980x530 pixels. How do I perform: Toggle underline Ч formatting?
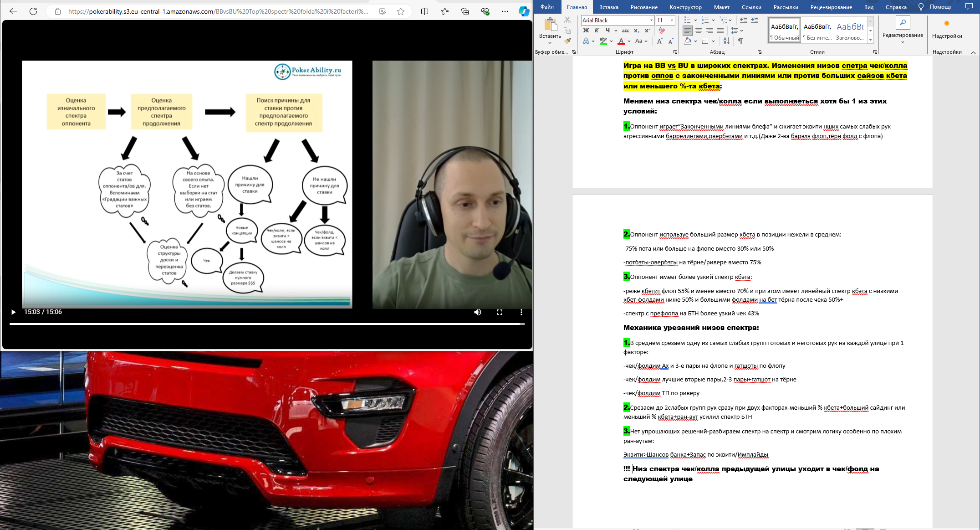[607, 31]
